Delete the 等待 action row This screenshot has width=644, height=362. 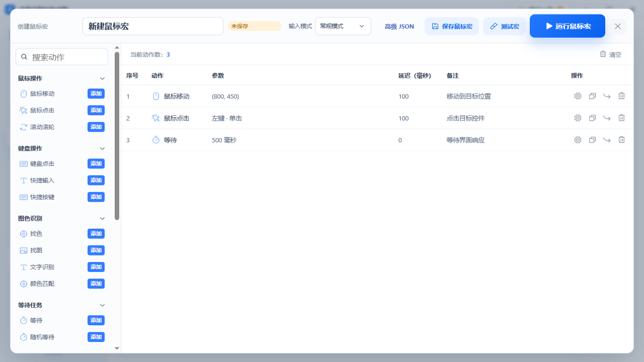(x=621, y=140)
